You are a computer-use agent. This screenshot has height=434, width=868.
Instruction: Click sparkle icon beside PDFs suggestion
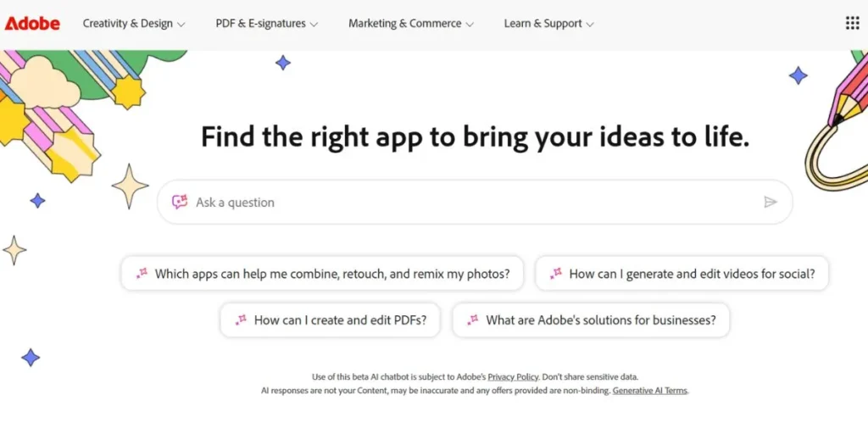[241, 320]
